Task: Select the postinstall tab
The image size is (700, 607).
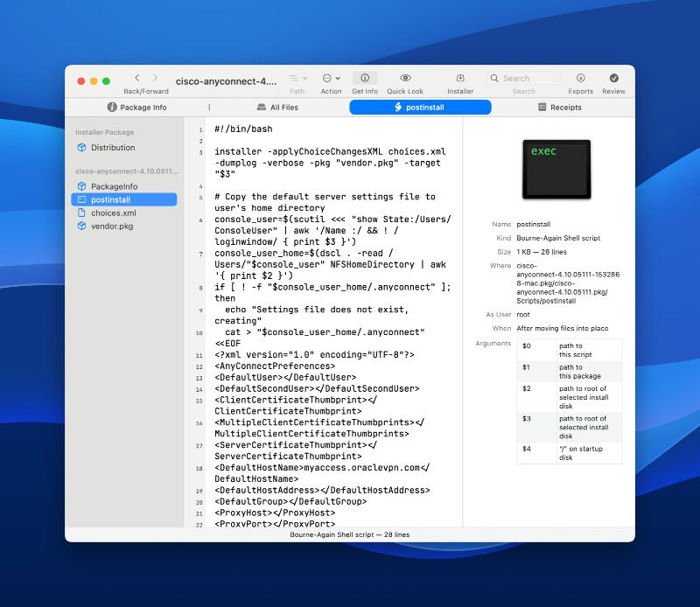Action: coord(420,108)
